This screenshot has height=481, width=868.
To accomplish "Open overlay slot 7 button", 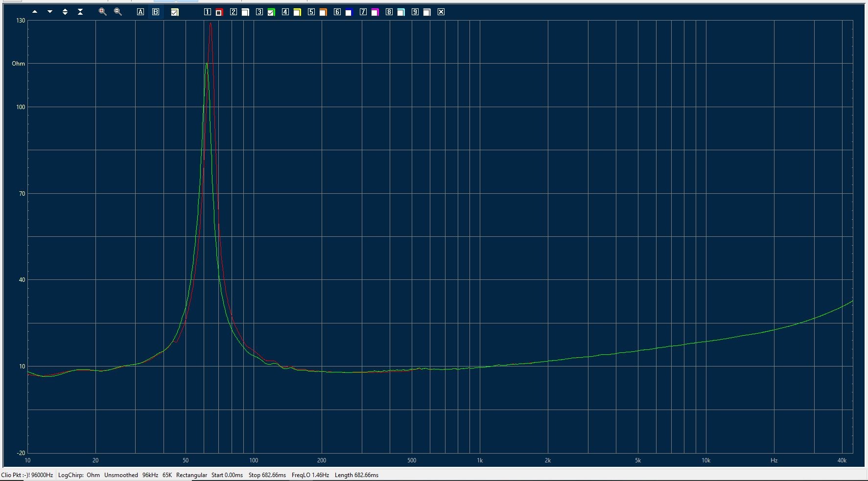I will click(363, 12).
